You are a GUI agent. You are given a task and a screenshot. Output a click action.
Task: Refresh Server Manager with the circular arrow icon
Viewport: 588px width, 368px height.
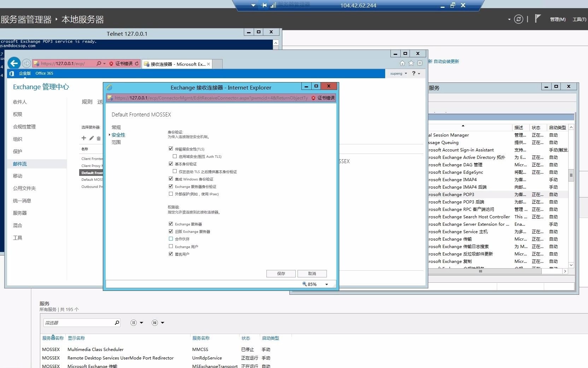(x=518, y=19)
